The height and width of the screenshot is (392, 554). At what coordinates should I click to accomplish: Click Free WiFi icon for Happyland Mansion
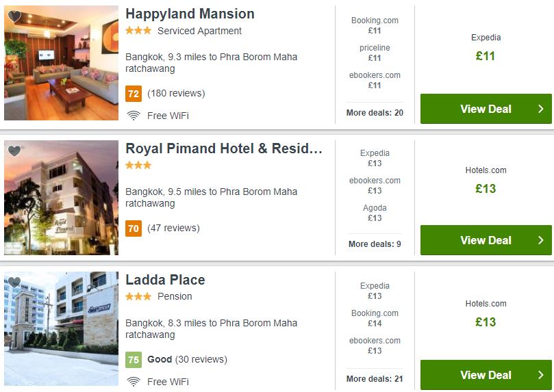click(134, 116)
